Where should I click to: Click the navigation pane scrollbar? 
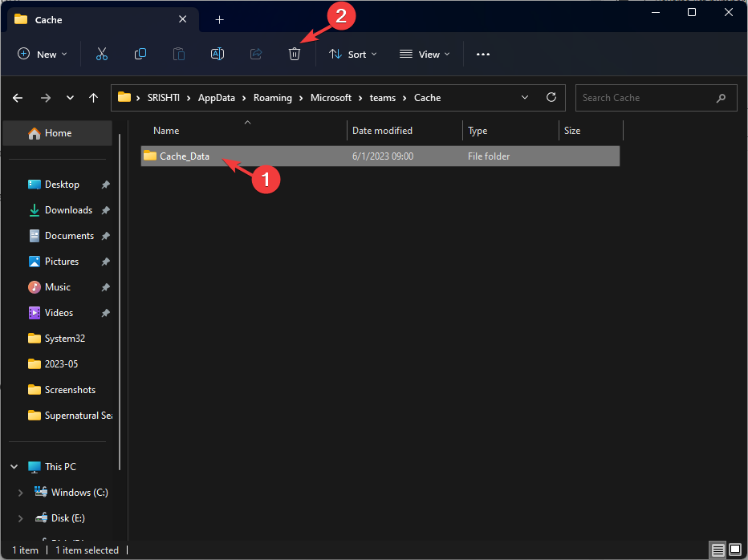[x=120, y=302]
